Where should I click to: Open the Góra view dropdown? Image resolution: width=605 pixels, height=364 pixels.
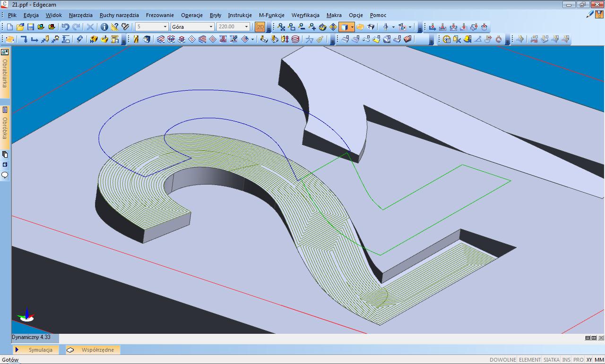192,27
